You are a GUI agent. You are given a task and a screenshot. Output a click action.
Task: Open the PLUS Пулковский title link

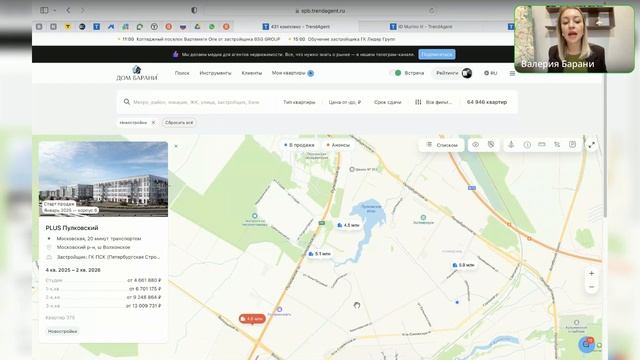pyautogui.click(x=72, y=228)
